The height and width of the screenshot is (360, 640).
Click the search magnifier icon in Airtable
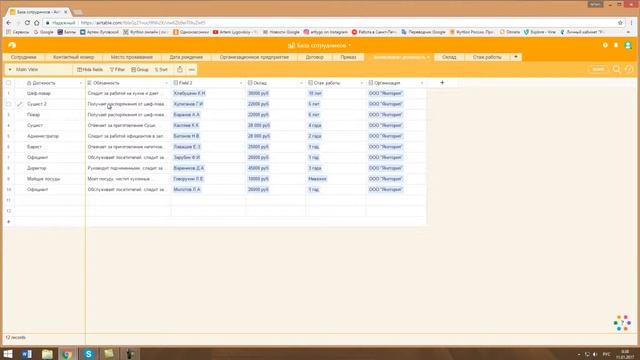(617, 69)
